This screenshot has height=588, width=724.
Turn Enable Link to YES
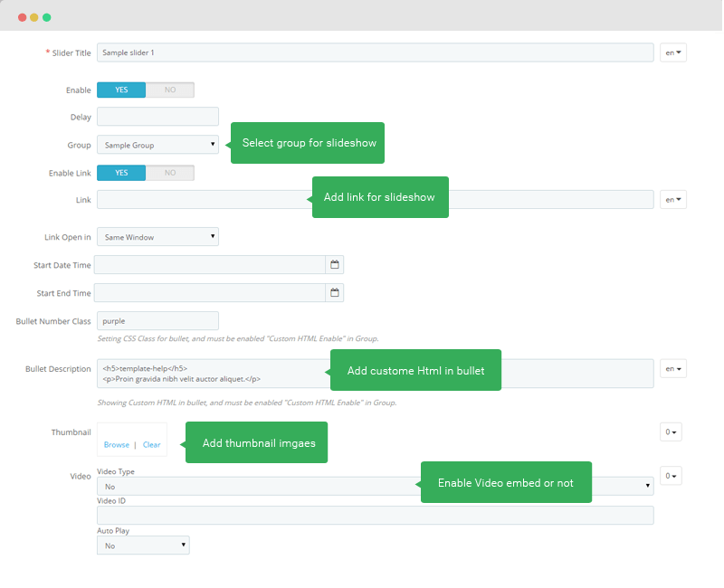click(x=121, y=173)
